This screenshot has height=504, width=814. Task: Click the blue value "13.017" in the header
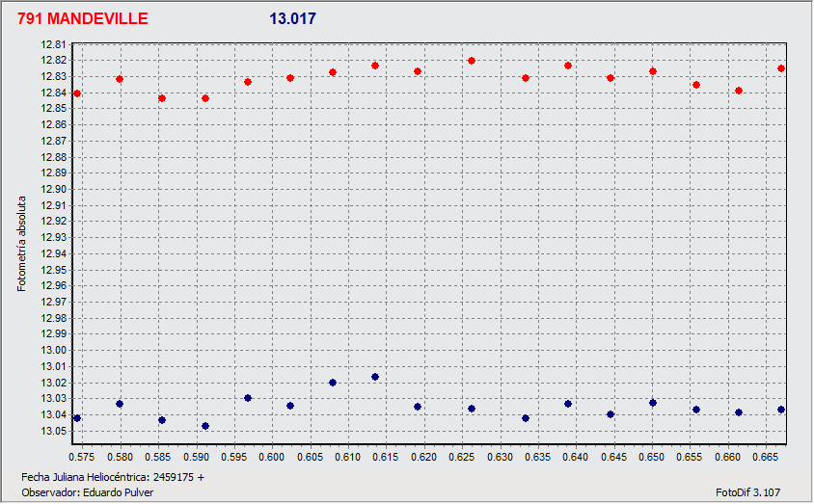[x=292, y=18]
